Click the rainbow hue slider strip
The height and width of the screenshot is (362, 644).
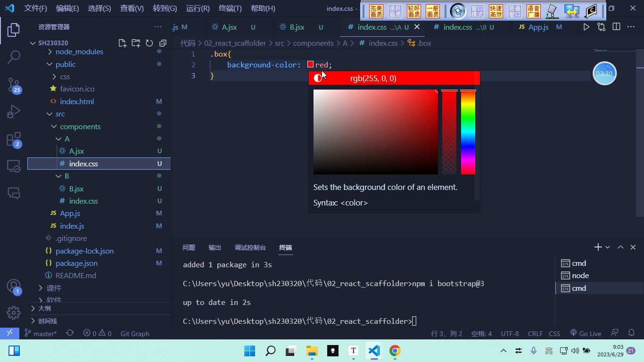click(x=468, y=132)
